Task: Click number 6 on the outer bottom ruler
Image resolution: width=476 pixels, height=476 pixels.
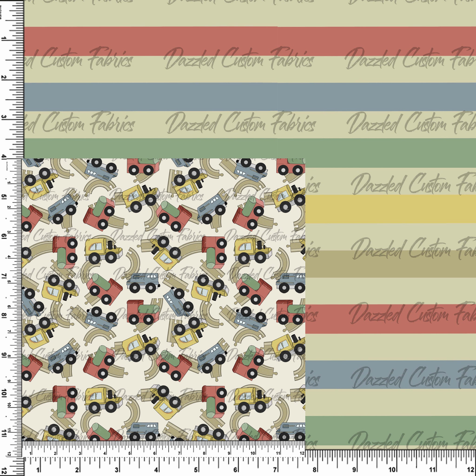Action: (x=235, y=470)
